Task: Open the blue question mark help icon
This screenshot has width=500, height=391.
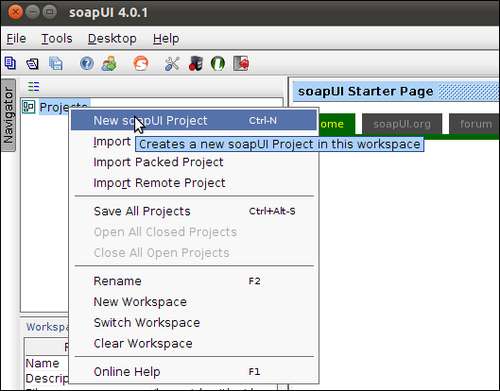Action: pyautogui.click(x=87, y=63)
